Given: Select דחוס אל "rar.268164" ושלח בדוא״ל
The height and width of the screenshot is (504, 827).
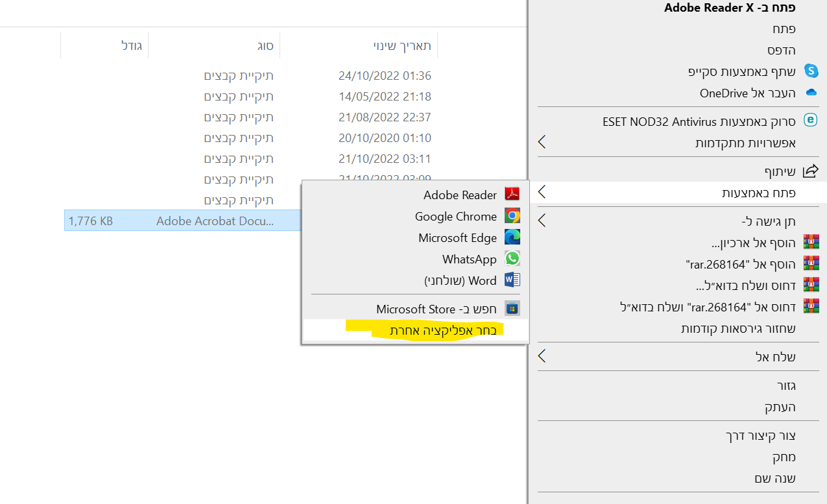Looking at the screenshot, I should [708, 307].
